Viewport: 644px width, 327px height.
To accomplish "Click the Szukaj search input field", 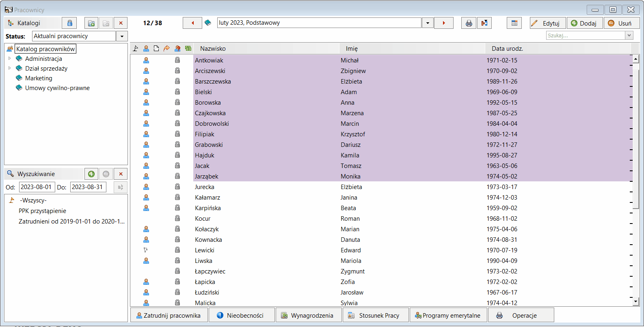I will click(586, 35).
